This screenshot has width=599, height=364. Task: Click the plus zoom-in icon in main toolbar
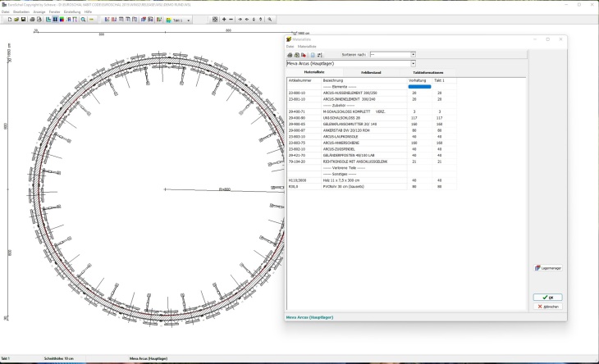point(223,19)
